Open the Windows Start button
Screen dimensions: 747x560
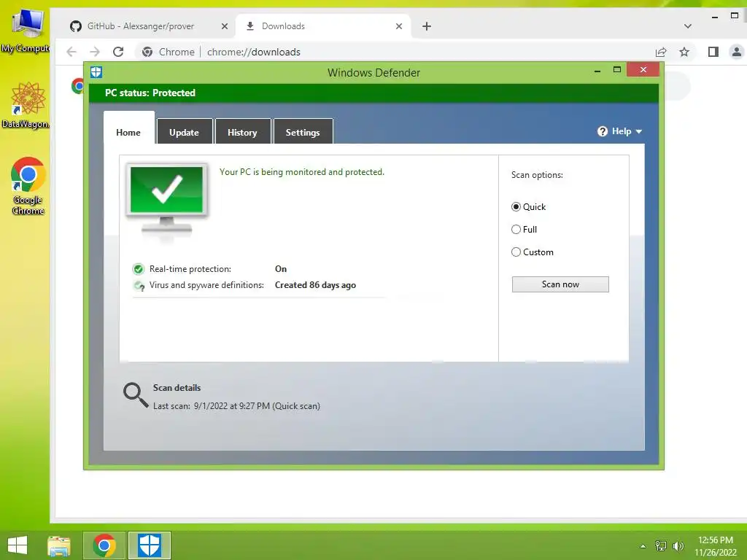click(x=18, y=545)
